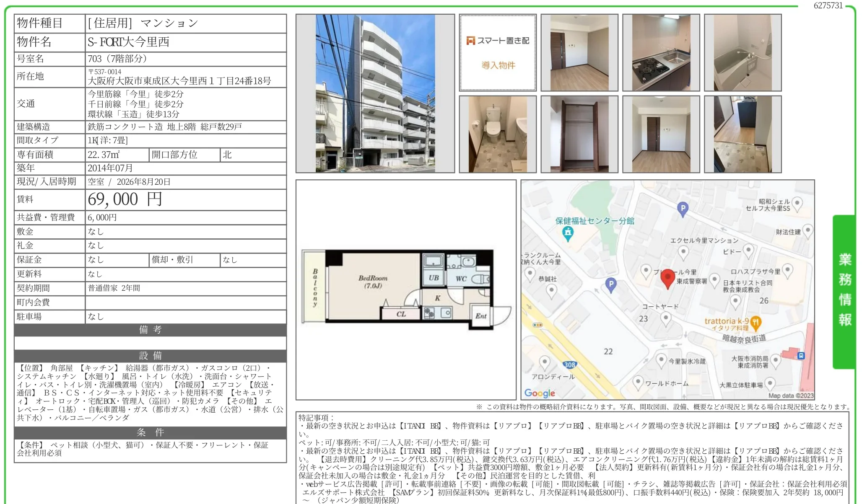View the open closet photo
Screen dimensions: 862x504
579,134
